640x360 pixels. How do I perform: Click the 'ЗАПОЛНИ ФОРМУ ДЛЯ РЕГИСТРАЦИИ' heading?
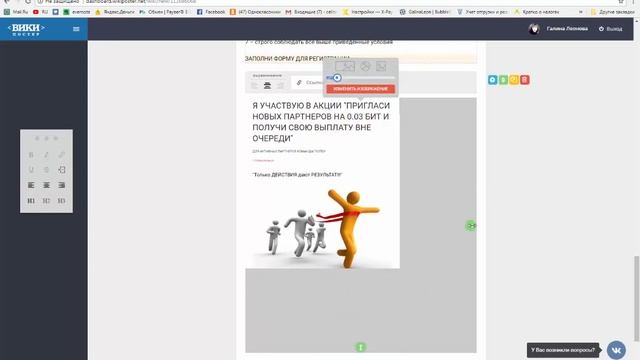pos(298,59)
